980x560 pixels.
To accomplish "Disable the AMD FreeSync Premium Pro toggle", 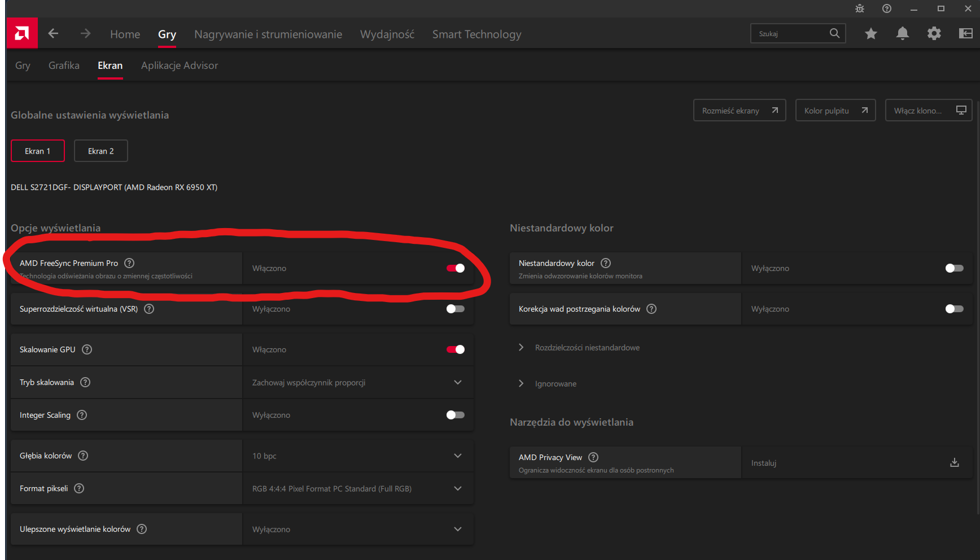I will (456, 268).
